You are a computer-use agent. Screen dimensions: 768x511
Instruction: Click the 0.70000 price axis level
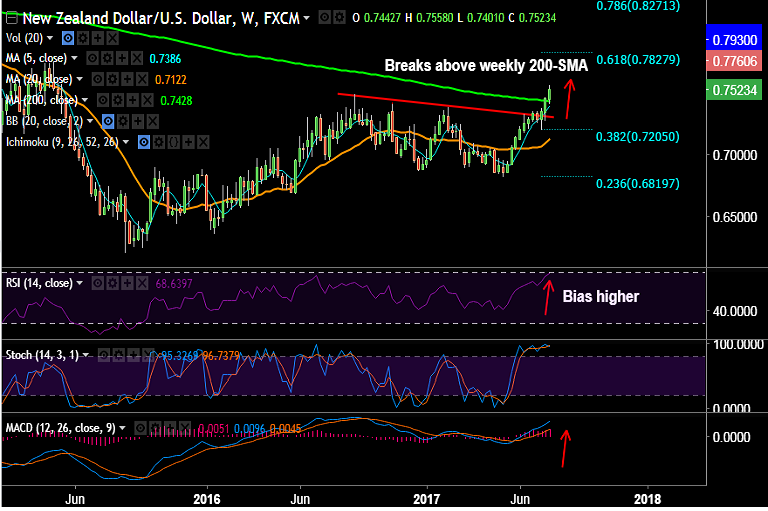coord(735,155)
